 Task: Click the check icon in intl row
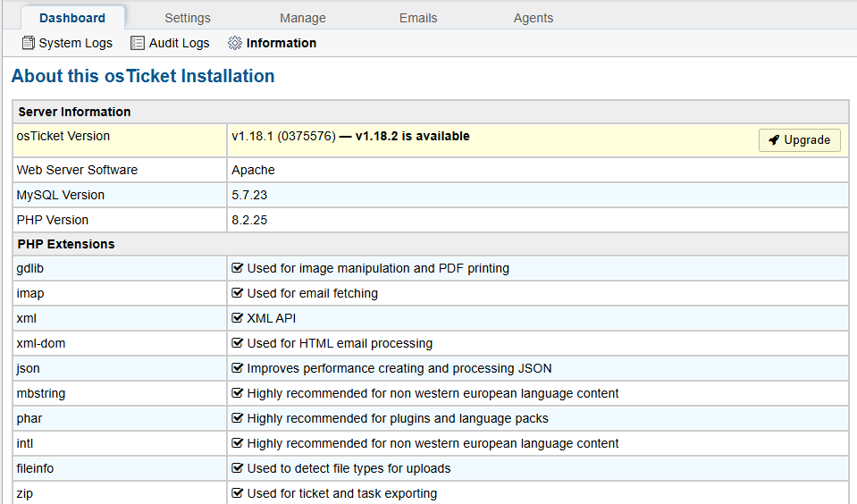click(x=237, y=443)
